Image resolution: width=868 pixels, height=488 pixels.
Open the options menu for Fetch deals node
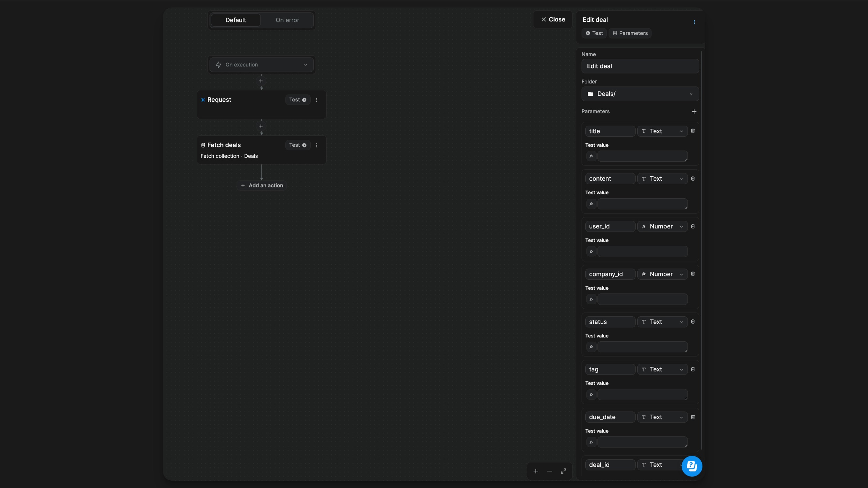click(x=317, y=145)
